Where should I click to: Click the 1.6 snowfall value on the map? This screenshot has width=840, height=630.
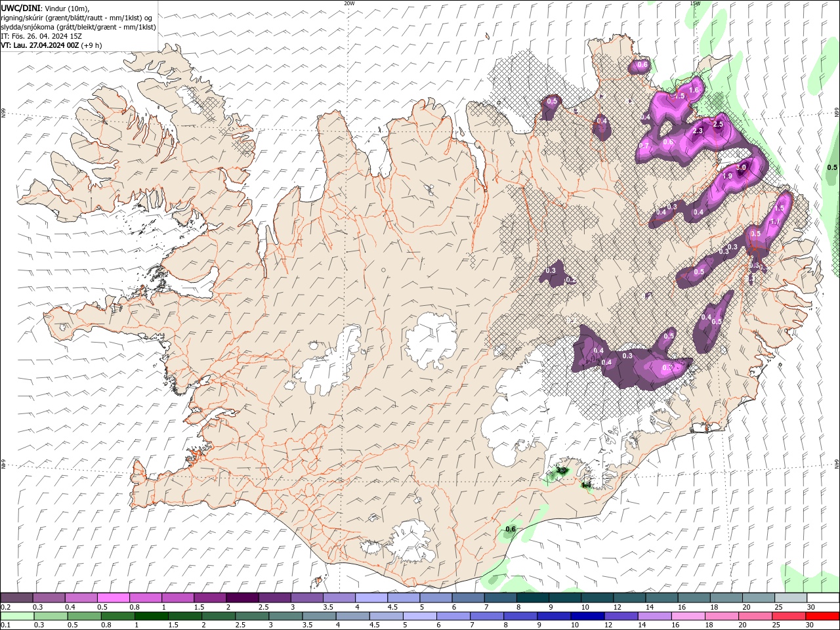click(694, 90)
